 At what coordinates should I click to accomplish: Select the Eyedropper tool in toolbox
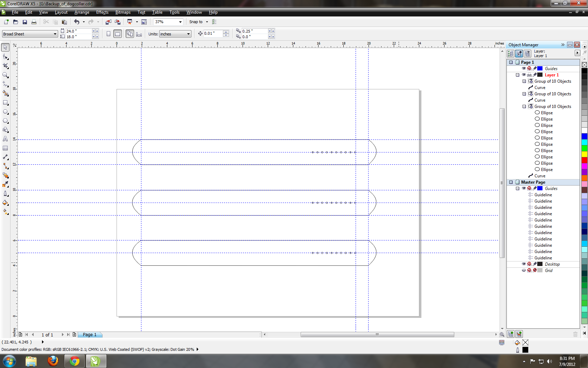coord(5,184)
